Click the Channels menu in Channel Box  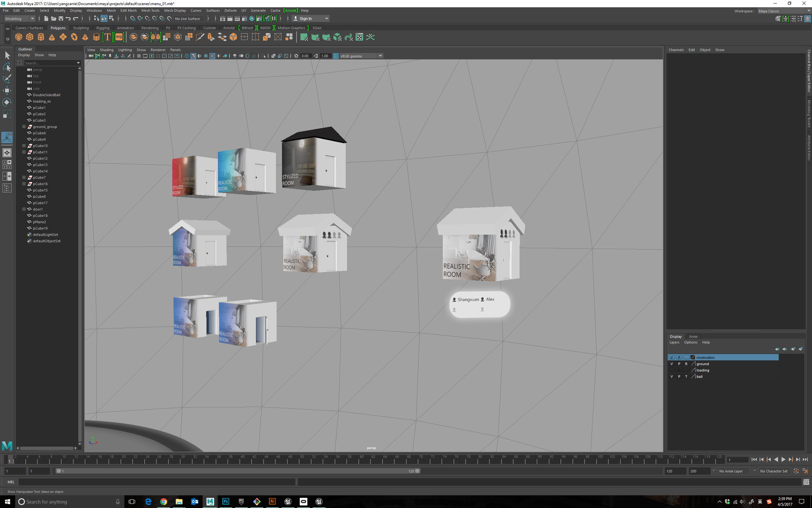[x=676, y=50]
